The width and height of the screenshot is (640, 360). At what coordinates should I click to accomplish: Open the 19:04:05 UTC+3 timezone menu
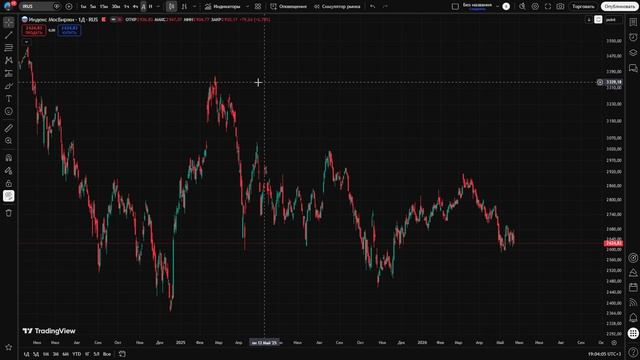coord(604,354)
